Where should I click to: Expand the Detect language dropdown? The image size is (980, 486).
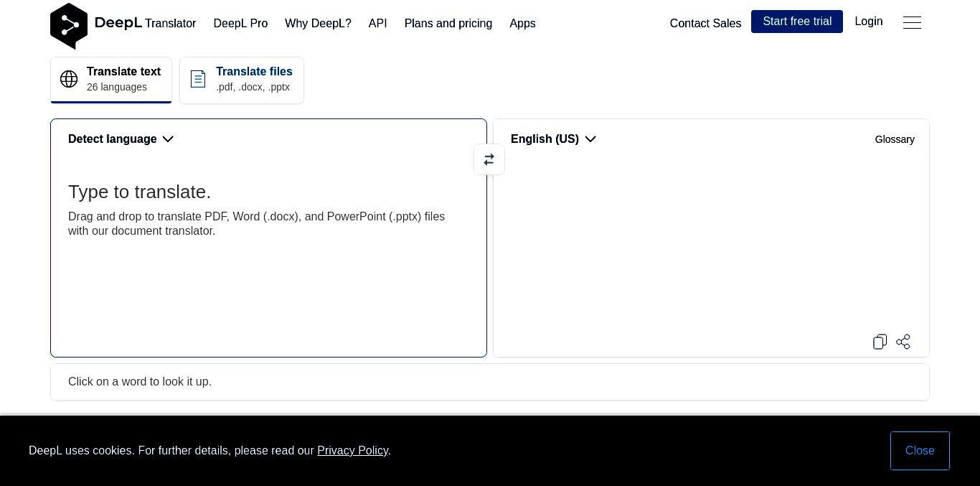click(x=121, y=139)
